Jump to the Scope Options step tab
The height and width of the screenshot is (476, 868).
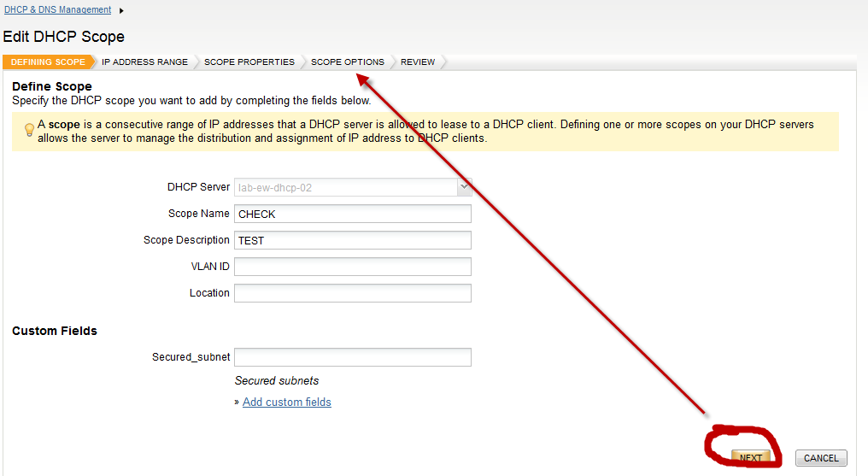pyautogui.click(x=347, y=62)
